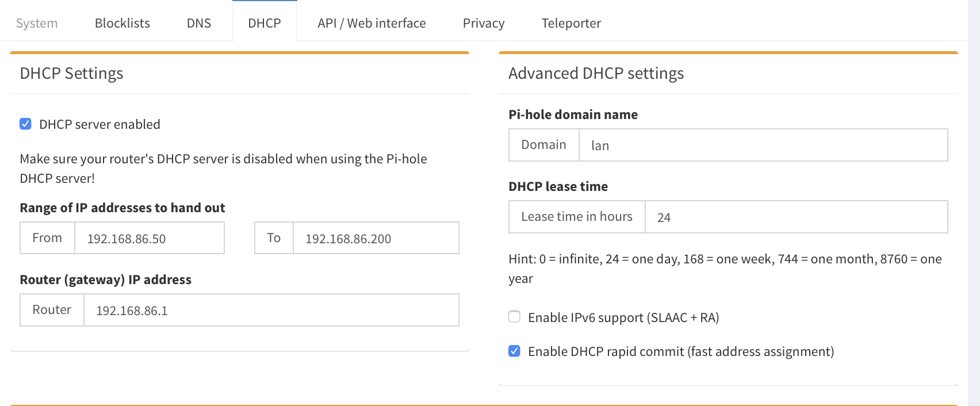Toggle DHCP rapid commit checkbox
The width and height of the screenshot is (980, 406).
pyautogui.click(x=514, y=351)
